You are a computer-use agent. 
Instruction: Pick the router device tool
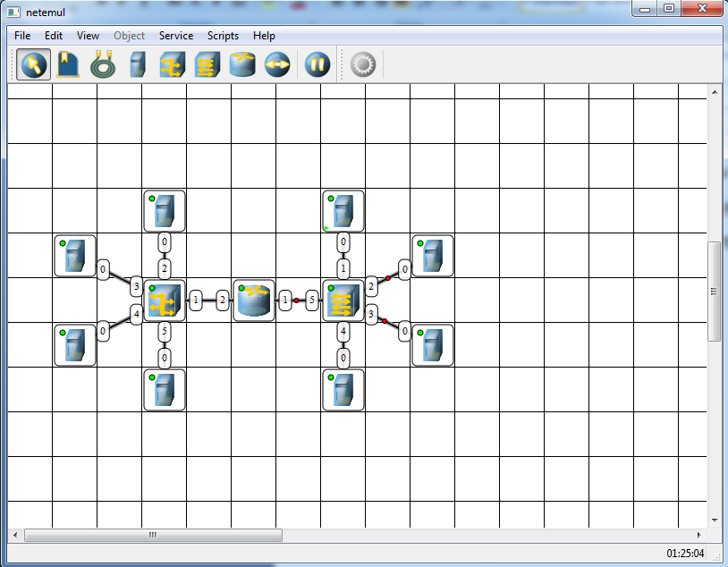tap(242, 64)
